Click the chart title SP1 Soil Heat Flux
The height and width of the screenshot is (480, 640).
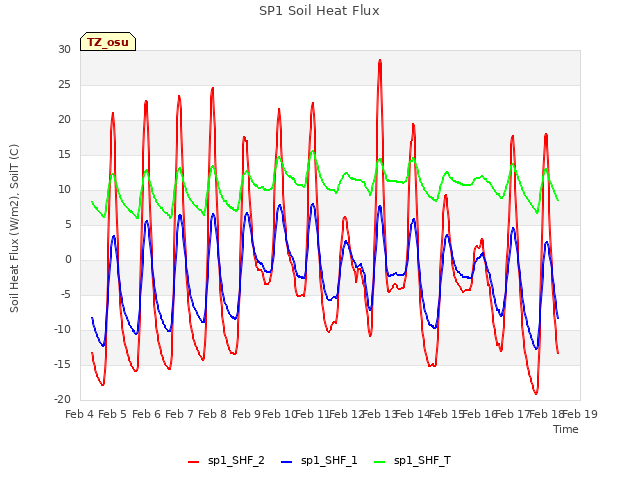pyautogui.click(x=319, y=11)
